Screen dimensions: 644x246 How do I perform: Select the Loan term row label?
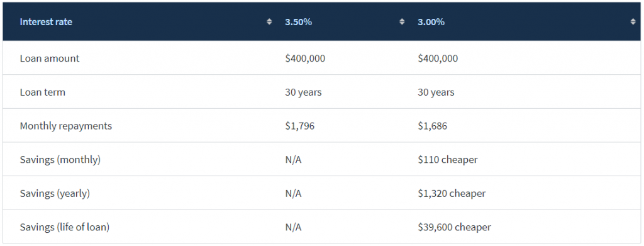pos(42,92)
